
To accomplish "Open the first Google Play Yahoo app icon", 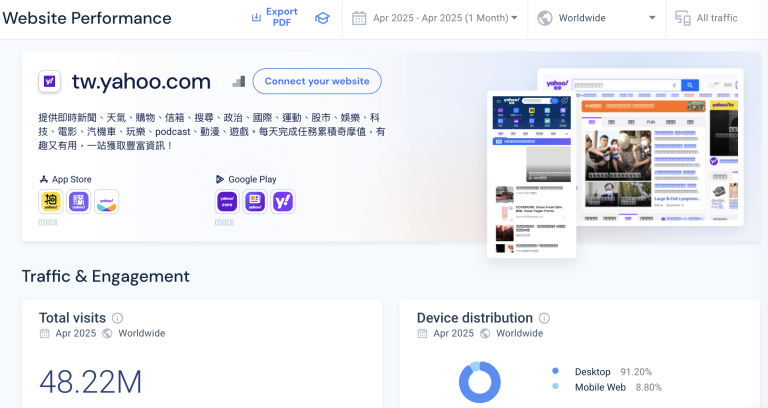I will [x=227, y=201].
